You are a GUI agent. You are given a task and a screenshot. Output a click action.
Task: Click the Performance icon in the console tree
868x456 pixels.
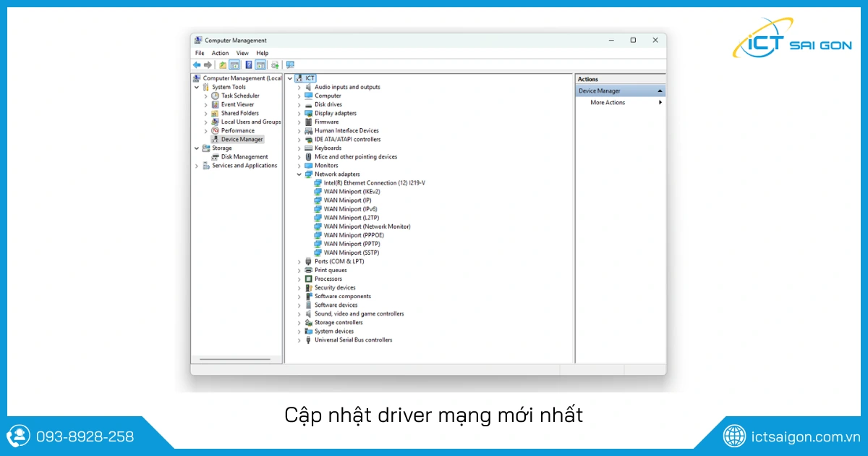[215, 130]
